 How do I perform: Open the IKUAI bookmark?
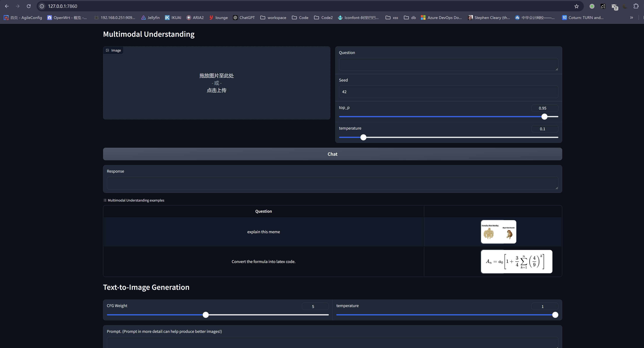pos(173,17)
